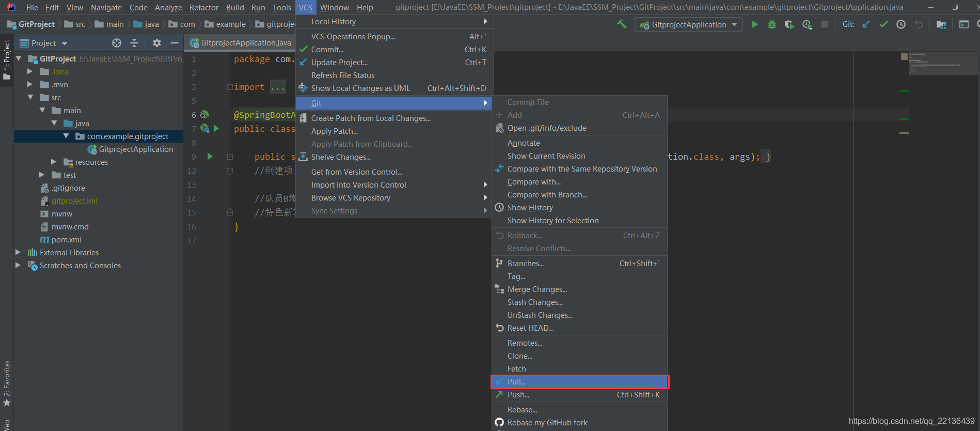Run with coverage shield icon
This screenshot has width=980, height=431.
[x=789, y=24]
